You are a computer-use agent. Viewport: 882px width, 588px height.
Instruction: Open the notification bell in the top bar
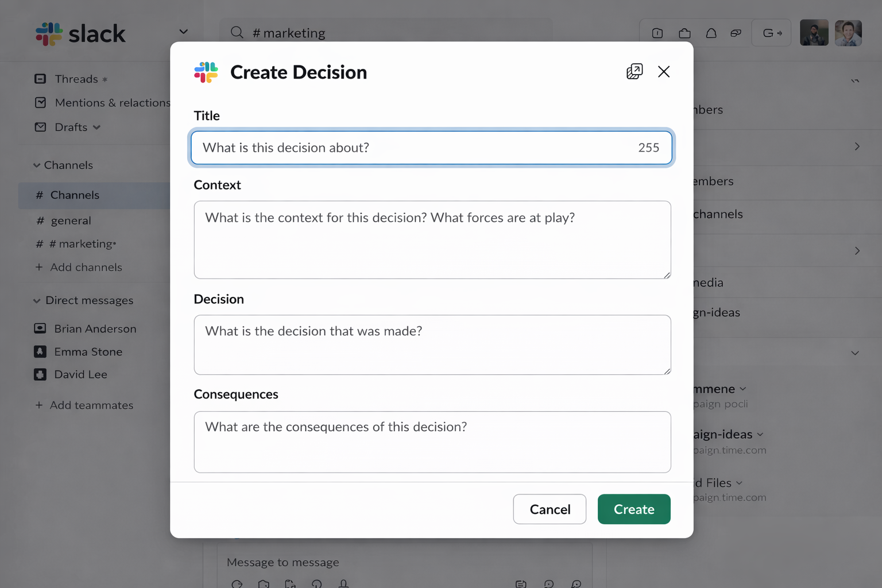point(711,33)
